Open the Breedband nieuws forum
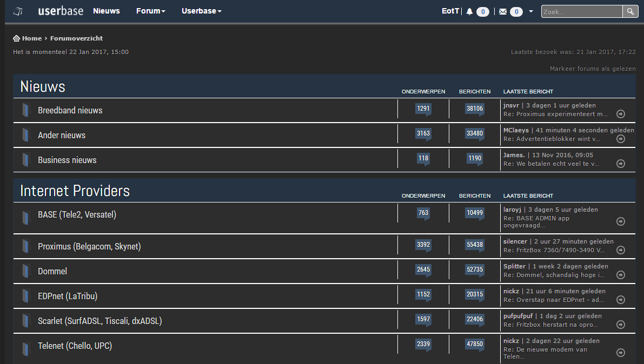644x364 pixels. (70, 110)
